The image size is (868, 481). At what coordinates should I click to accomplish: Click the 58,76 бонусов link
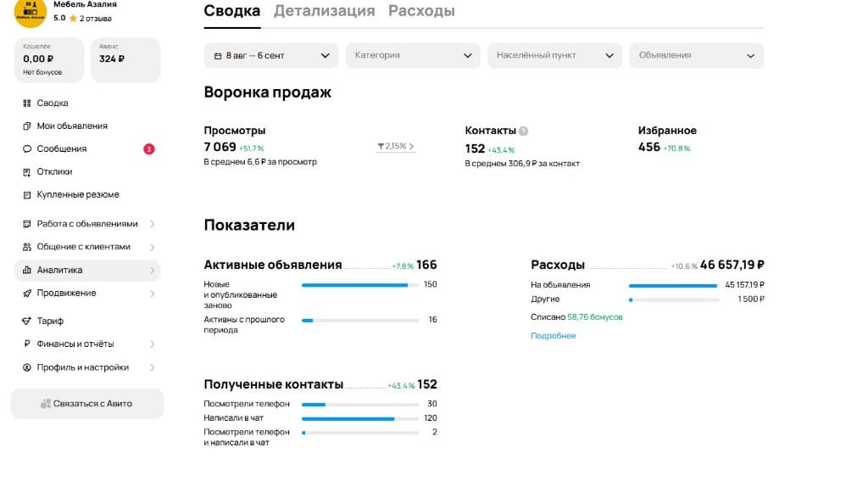click(x=594, y=317)
